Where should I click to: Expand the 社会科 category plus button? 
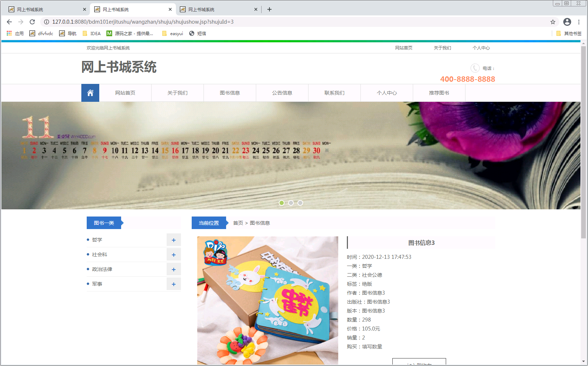pyautogui.click(x=174, y=255)
